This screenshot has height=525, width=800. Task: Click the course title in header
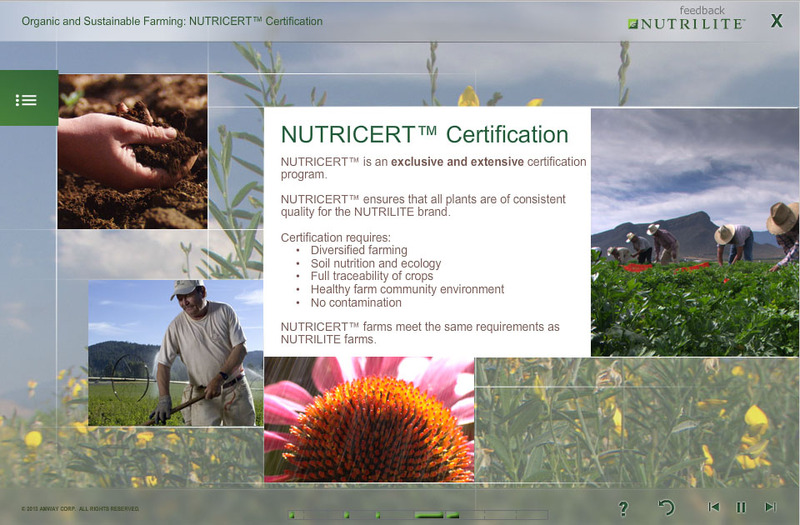pyautogui.click(x=172, y=21)
